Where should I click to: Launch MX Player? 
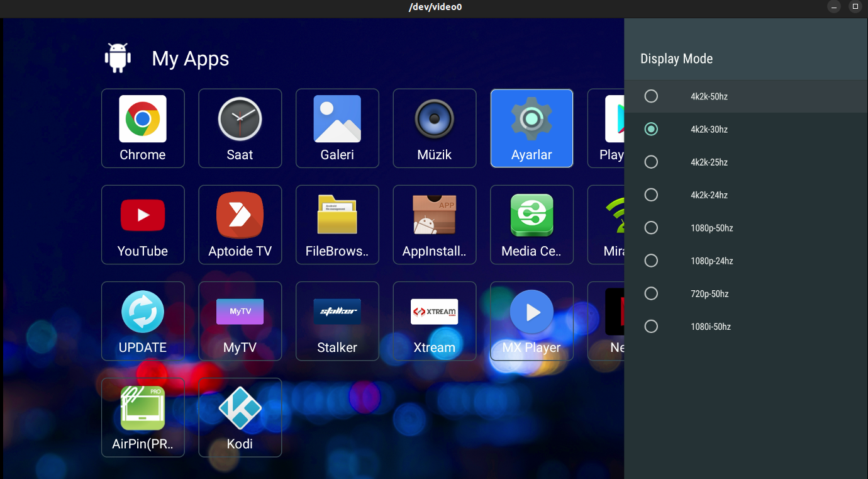[x=531, y=321]
